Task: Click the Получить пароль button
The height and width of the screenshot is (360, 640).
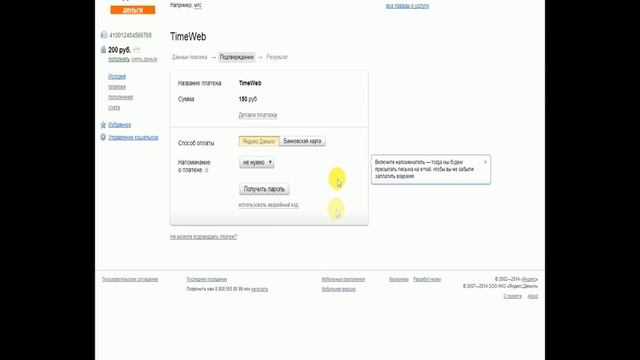Action: [x=264, y=189]
